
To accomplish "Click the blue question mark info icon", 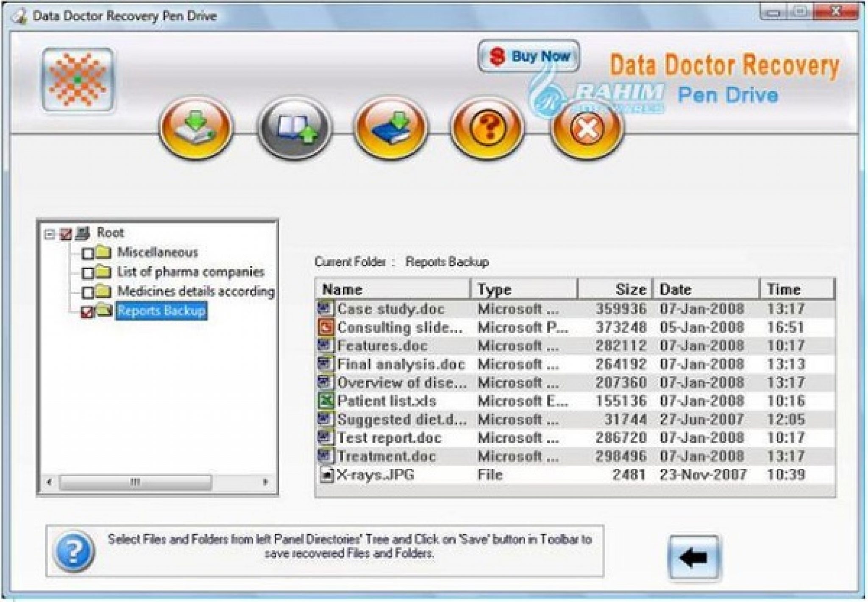I will tap(74, 551).
